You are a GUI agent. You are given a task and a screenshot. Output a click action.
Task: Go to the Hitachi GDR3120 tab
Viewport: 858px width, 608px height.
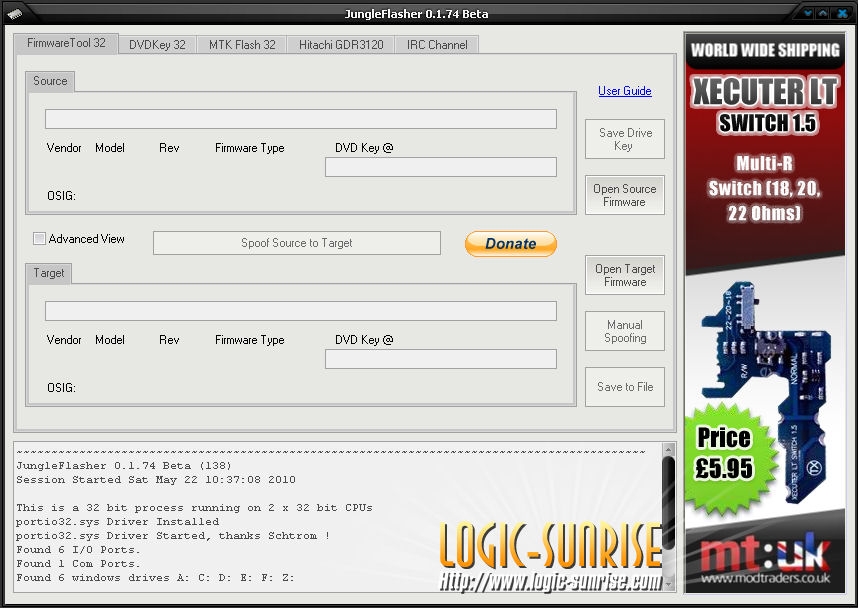tap(341, 45)
